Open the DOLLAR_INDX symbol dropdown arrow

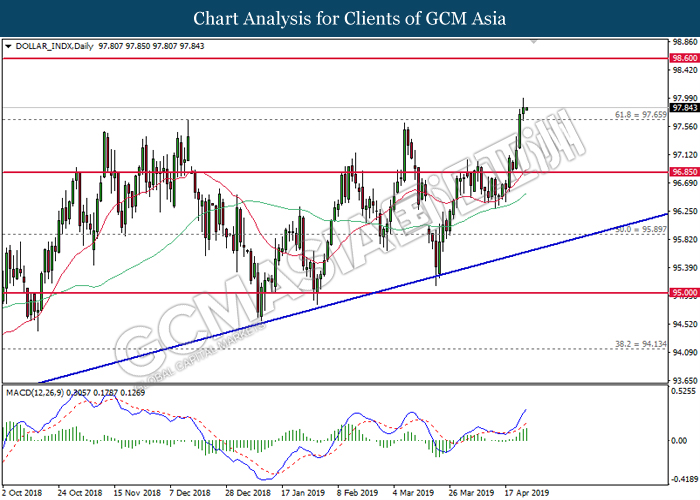pyautogui.click(x=9, y=46)
